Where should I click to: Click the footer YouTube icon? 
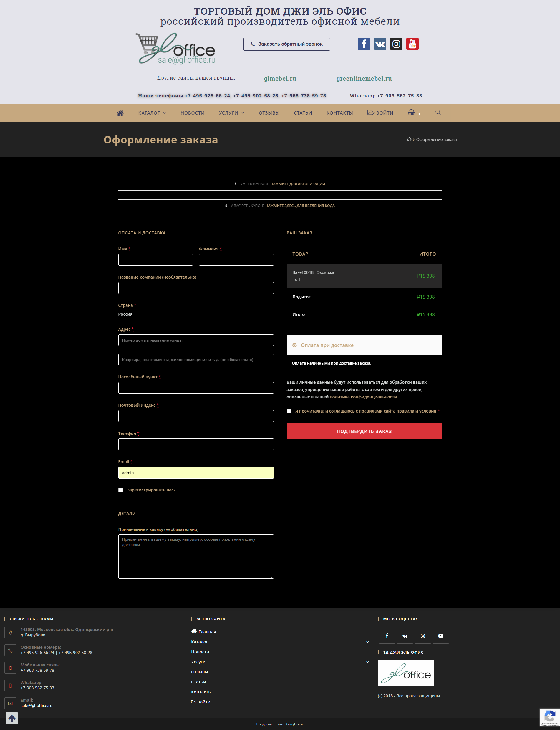(x=441, y=636)
